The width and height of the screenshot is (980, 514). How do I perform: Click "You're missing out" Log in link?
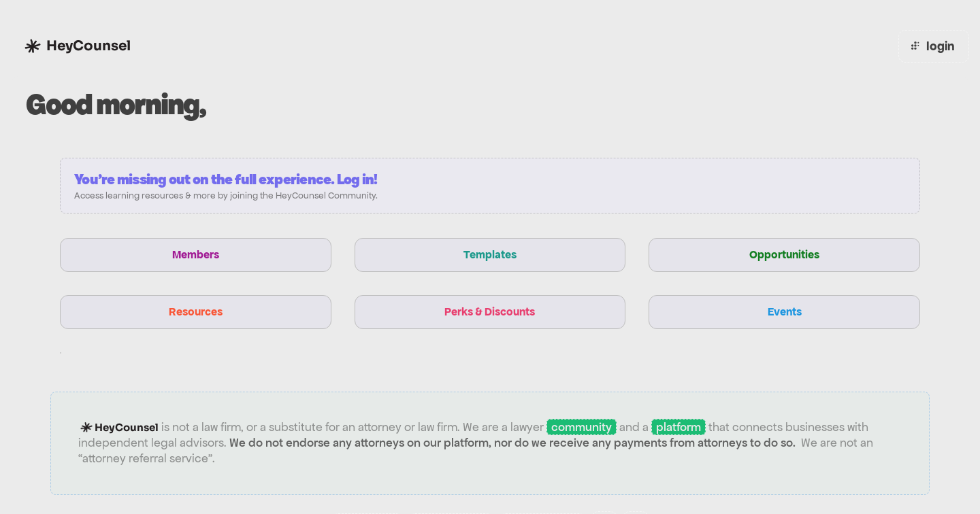(x=225, y=179)
